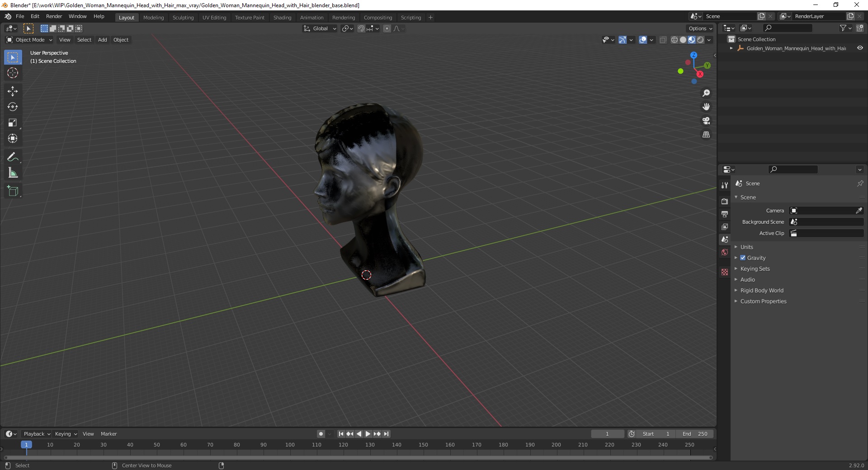
Task: Jump to the last frame
Action: click(x=386, y=434)
